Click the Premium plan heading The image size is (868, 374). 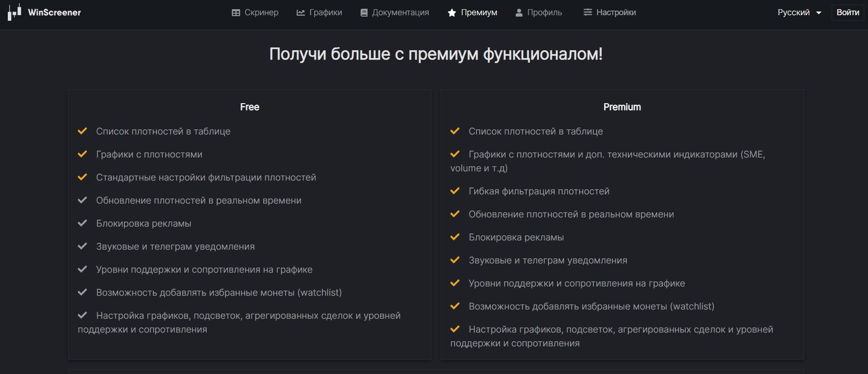click(622, 107)
